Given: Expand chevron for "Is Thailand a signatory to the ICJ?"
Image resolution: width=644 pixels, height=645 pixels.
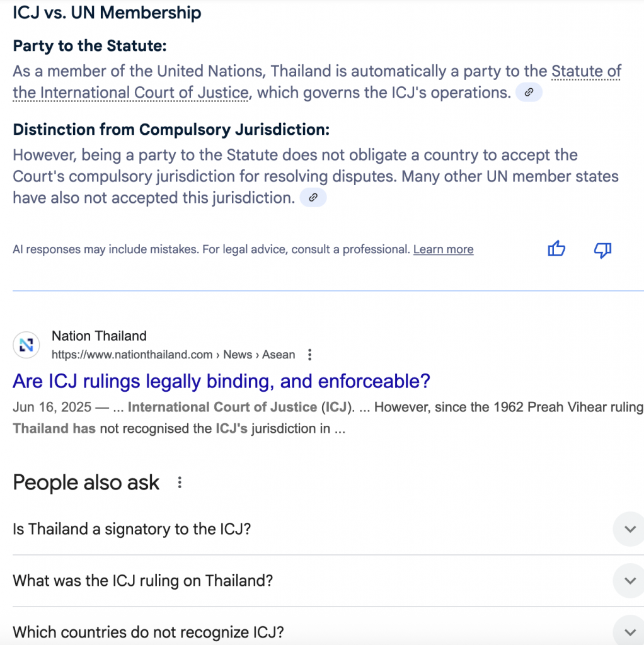Looking at the screenshot, I should (x=630, y=529).
